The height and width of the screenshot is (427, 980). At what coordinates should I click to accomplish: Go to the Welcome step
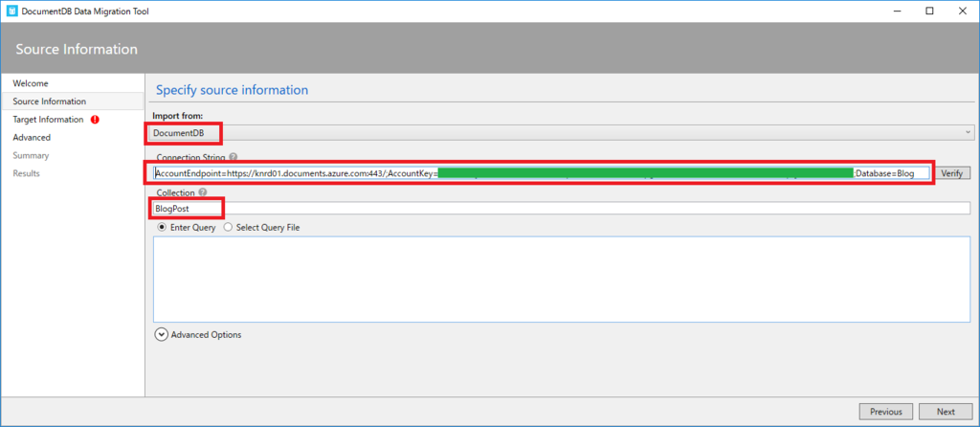coord(31,83)
